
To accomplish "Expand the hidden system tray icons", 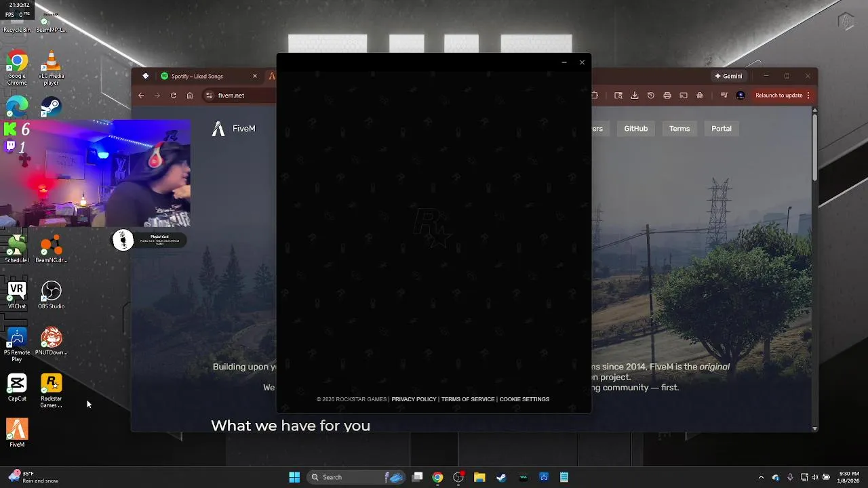I will click(x=761, y=477).
